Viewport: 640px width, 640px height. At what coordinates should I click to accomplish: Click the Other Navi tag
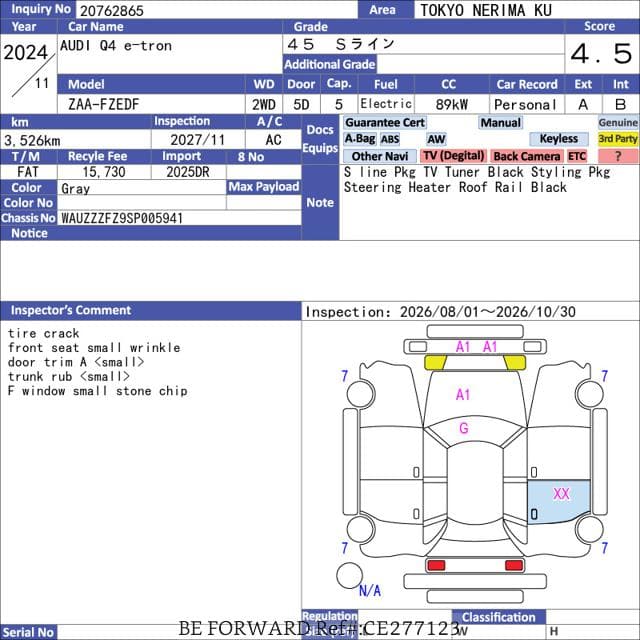[380, 156]
